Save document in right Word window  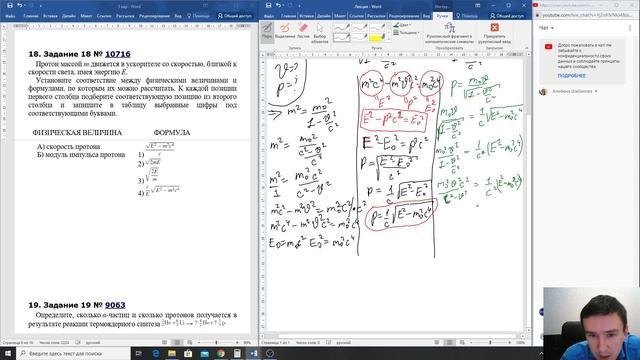pos(268,5)
